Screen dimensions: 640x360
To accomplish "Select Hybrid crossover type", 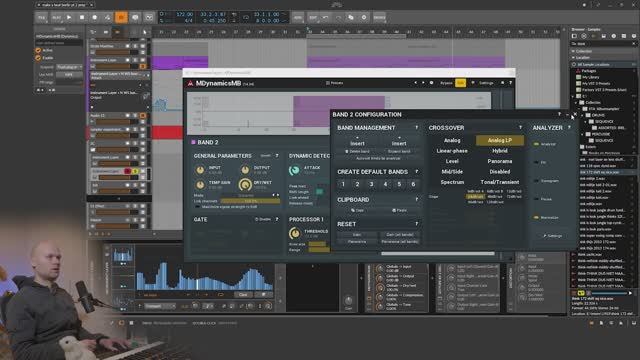I will (x=500, y=151).
